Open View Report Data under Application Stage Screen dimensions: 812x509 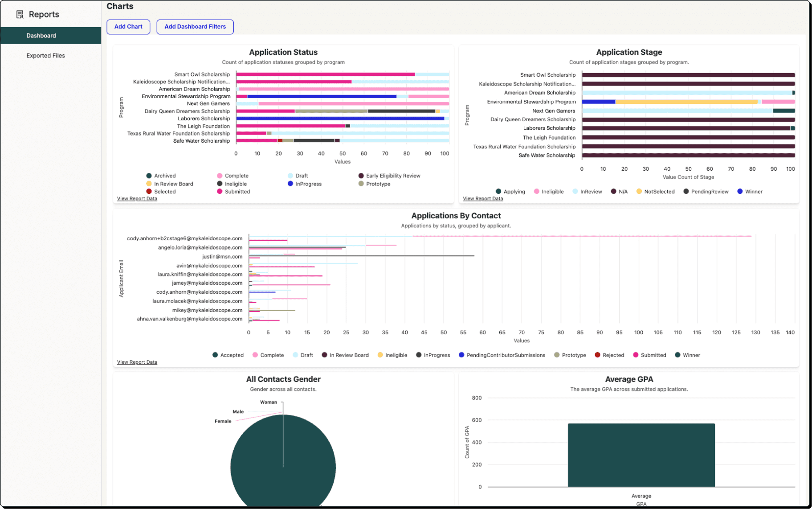pyautogui.click(x=482, y=199)
